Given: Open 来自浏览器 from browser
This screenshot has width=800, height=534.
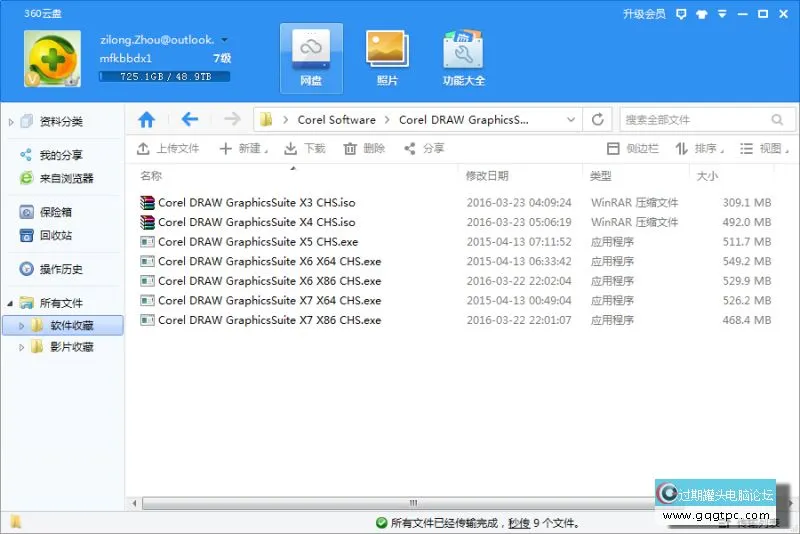Looking at the screenshot, I should (66, 178).
